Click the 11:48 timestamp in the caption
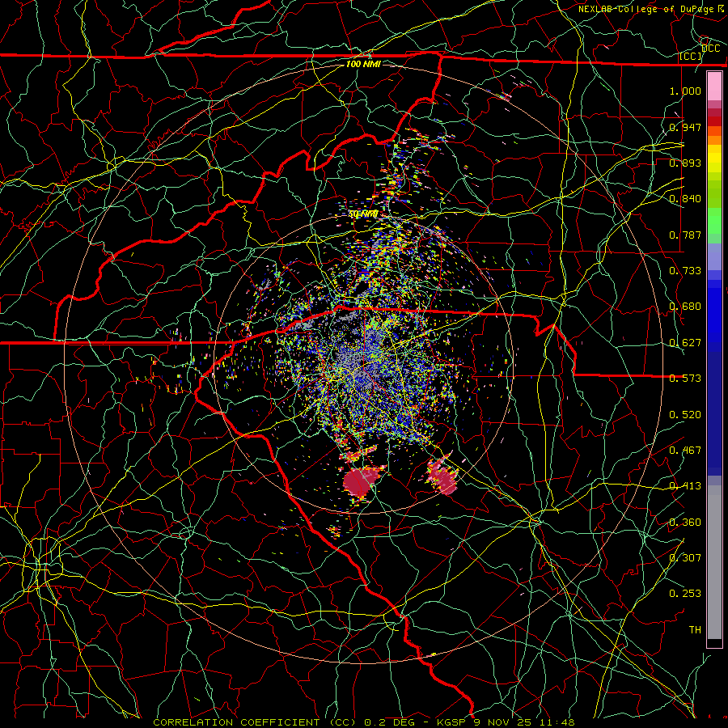728x728 pixels. (557, 722)
